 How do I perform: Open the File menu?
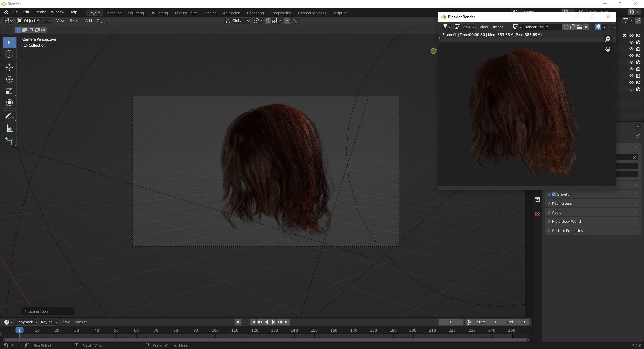(x=15, y=12)
